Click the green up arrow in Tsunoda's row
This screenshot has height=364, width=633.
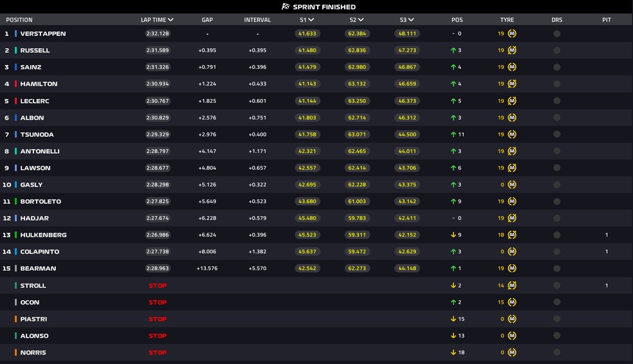[453, 134]
